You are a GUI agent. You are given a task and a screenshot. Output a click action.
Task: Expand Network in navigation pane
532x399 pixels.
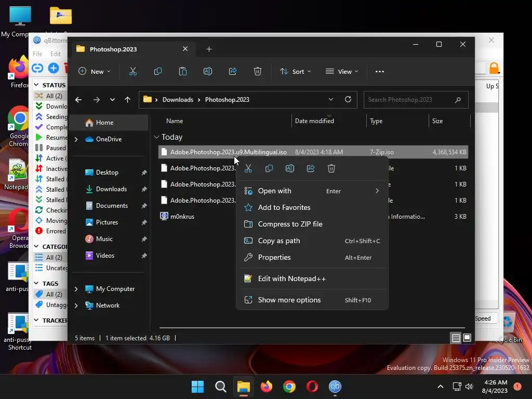[76, 305]
